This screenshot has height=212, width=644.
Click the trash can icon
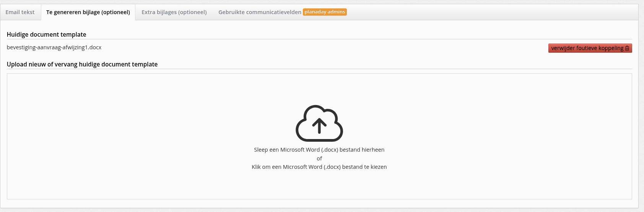tap(627, 49)
